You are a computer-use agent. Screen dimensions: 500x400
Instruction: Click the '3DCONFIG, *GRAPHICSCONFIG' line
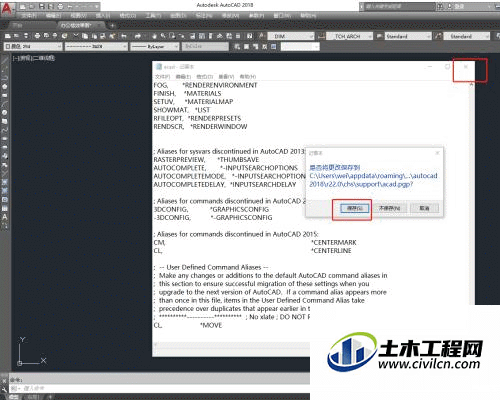pyautogui.click(x=211, y=209)
